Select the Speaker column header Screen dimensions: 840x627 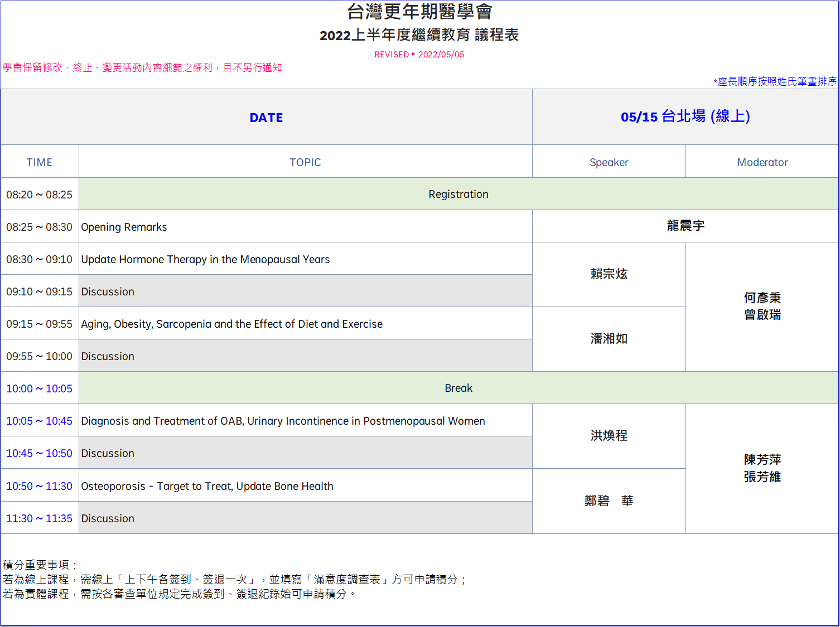click(x=609, y=162)
